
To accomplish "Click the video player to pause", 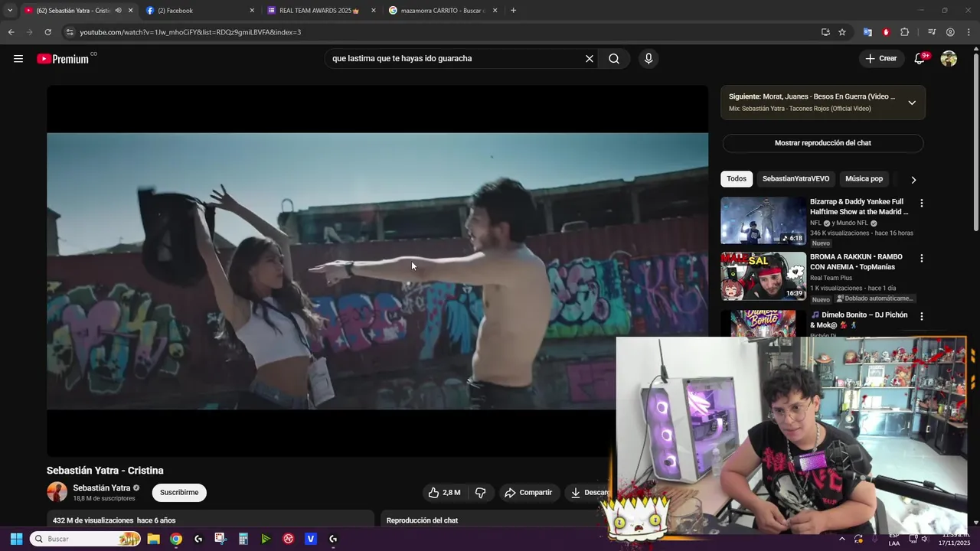I will tap(377, 271).
